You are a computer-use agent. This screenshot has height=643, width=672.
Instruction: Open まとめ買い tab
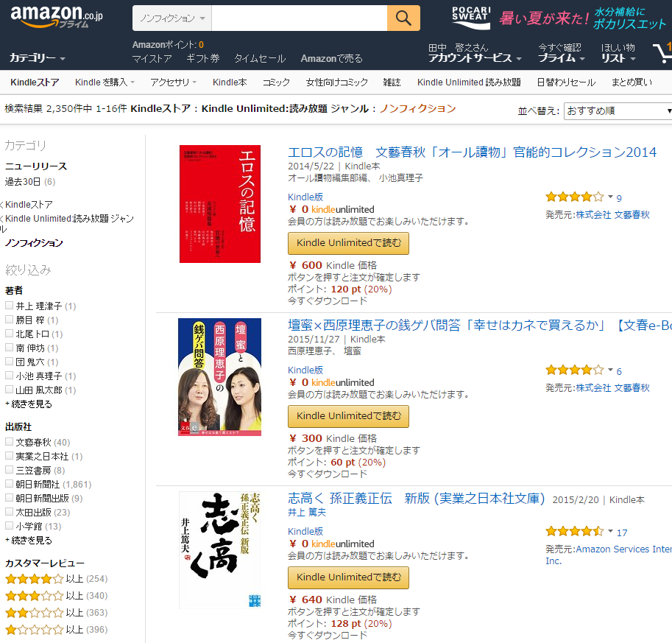click(x=632, y=82)
